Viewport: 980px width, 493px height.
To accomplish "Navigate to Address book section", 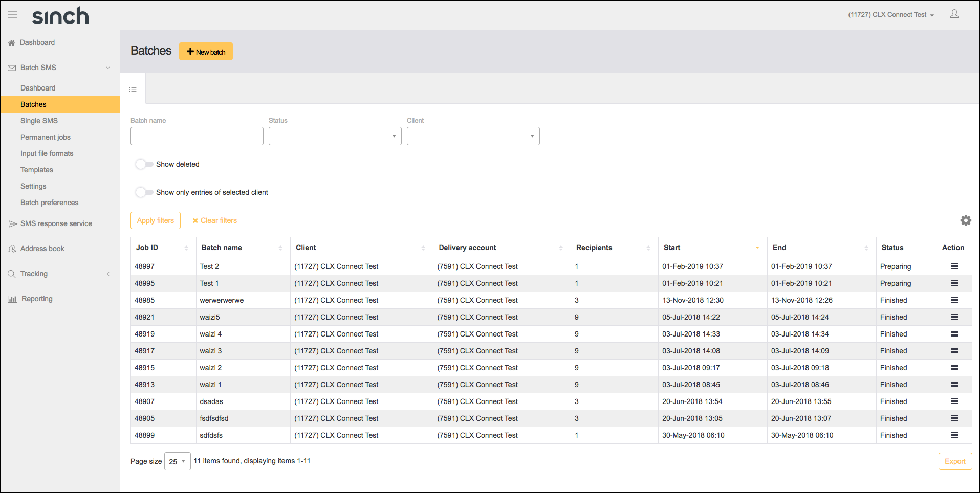I will [42, 248].
